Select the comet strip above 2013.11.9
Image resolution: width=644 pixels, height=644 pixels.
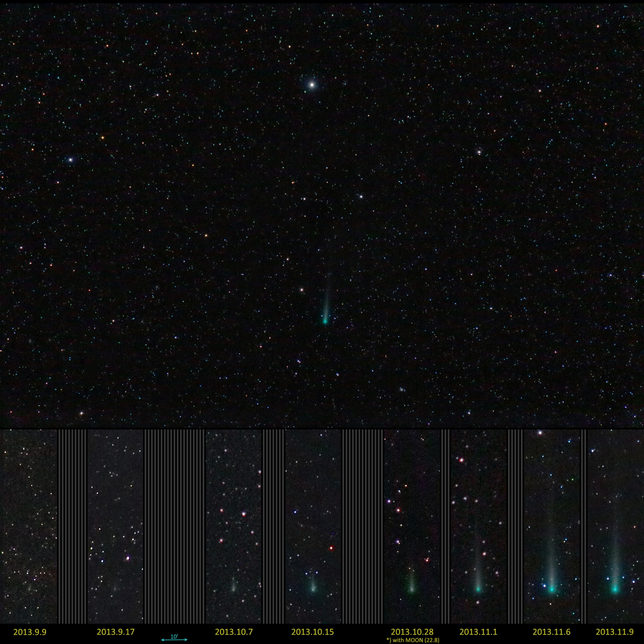click(x=615, y=526)
